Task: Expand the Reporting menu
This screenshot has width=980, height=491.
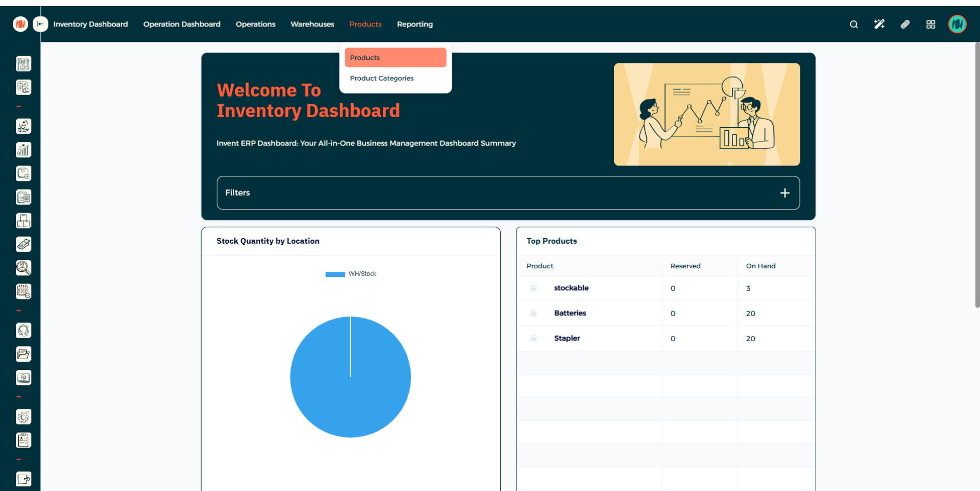Action: point(414,24)
